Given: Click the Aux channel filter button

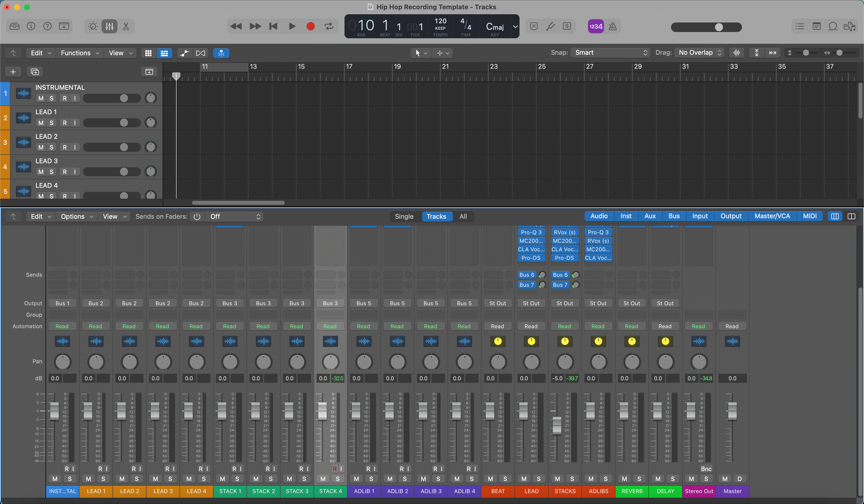Looking at the screenshot, I should [x=650, y=216].
